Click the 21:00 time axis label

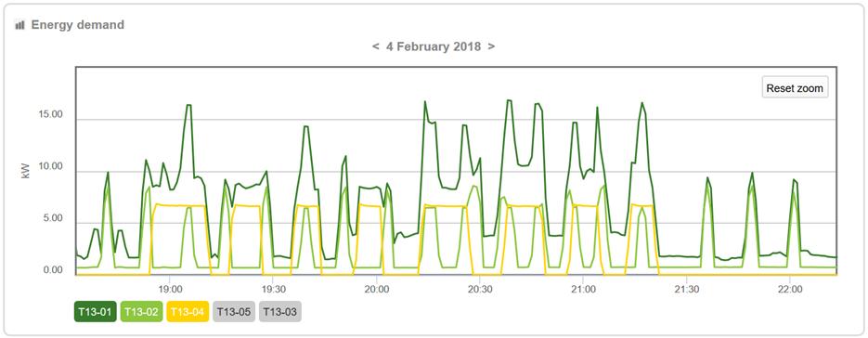click(583, 289)
